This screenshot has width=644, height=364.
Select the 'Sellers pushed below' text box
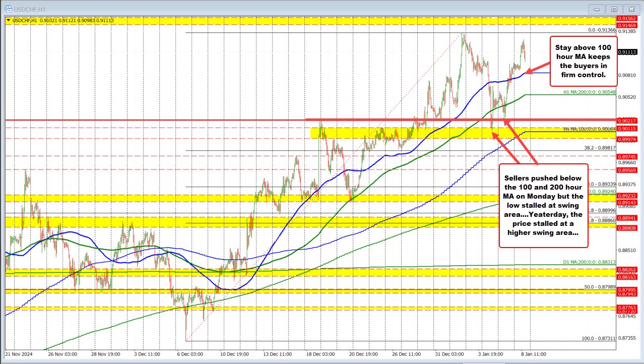[x=543, y=205]
